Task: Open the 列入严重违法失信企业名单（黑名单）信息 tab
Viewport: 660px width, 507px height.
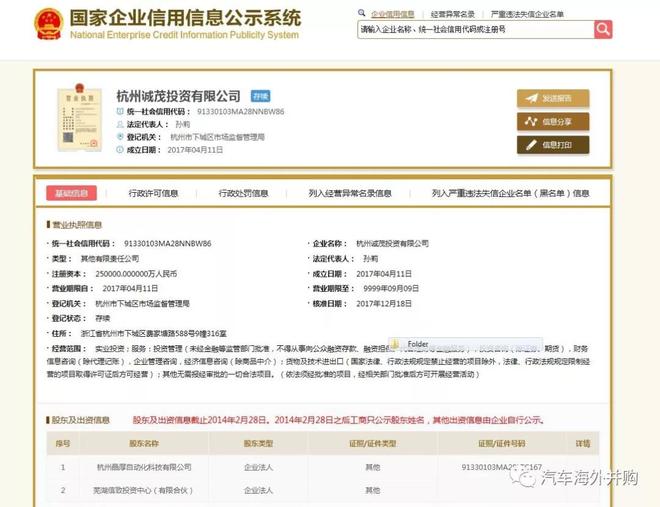Action: 510,193
